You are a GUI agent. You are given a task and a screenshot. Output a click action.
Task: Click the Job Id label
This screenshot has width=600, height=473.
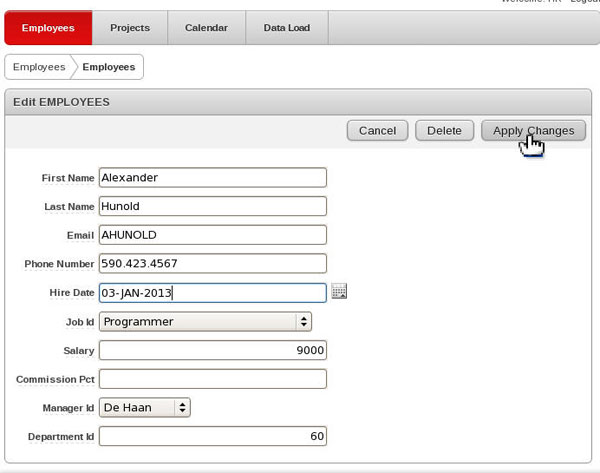click(80, 322)
